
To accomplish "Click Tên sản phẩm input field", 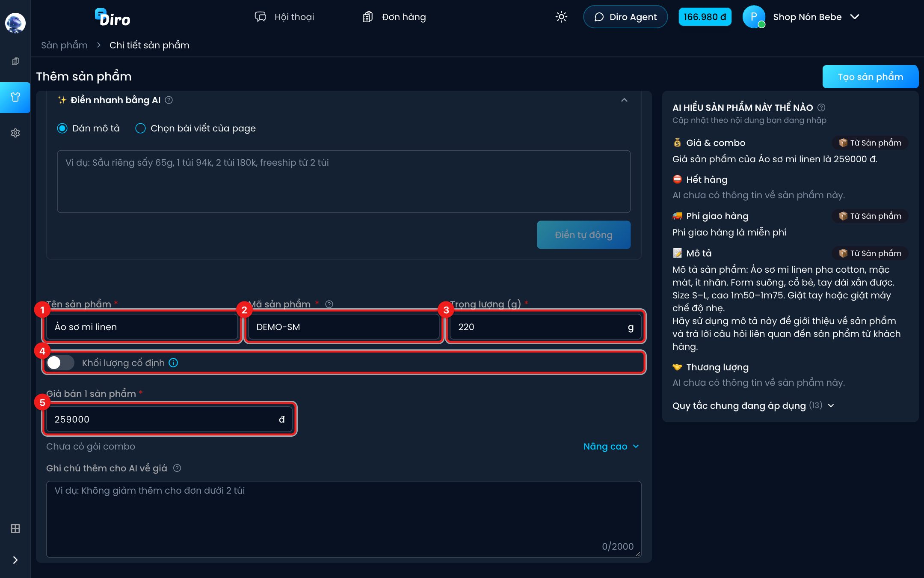I will (x=142, y=327).
